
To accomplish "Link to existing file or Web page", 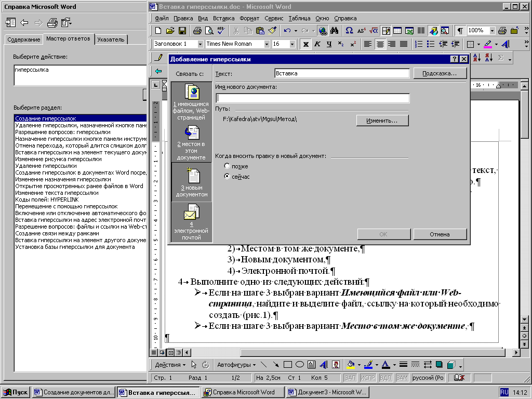I will tap(191, 102).
